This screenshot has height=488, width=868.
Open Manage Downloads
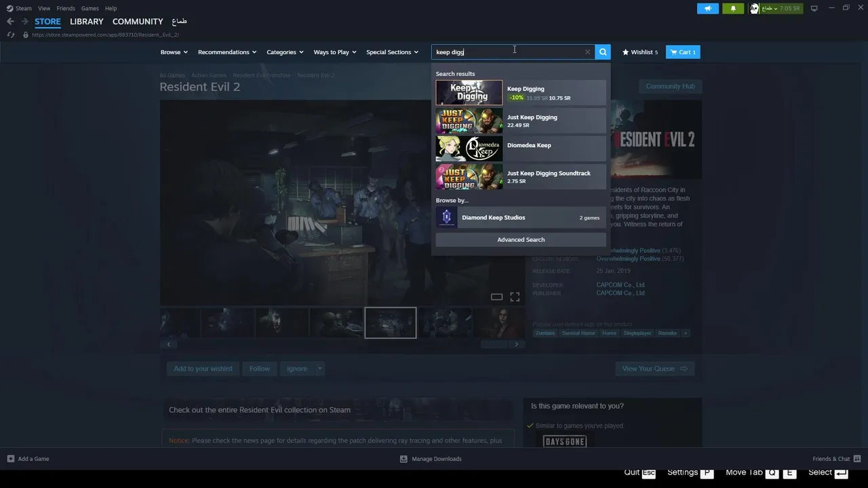coord(431,459)
